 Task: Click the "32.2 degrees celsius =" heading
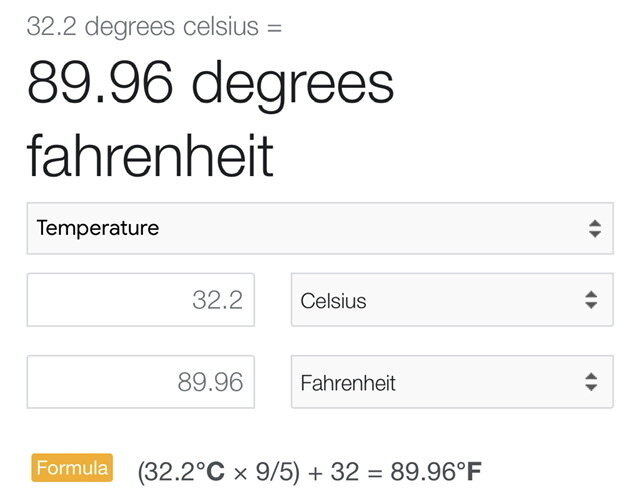[x=155, y=27]
